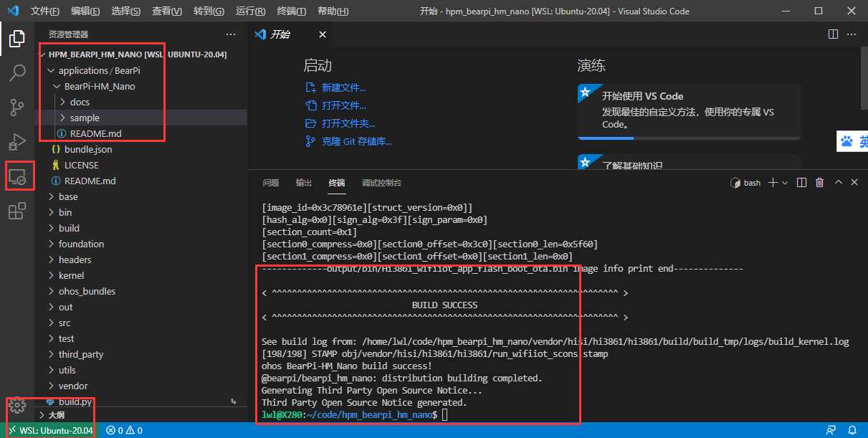Switch to the 问题 panel tab
Image resolution: width=868 pixels, height=438 pixels.
[271, 183]
